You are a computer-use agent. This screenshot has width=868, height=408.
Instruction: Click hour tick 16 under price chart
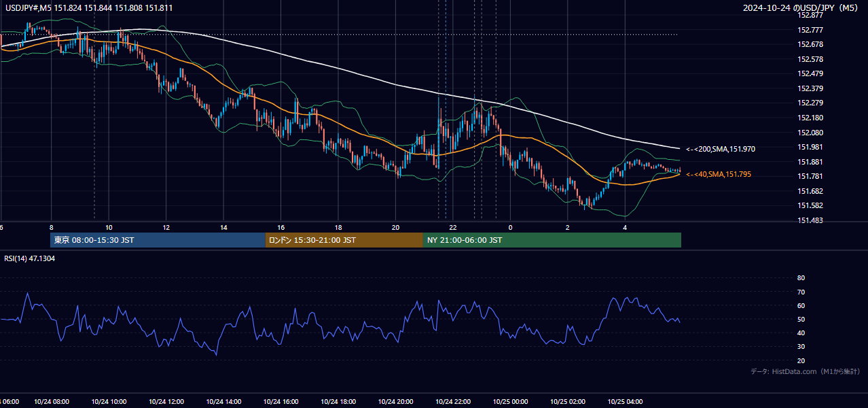click(x=281, y=227)
